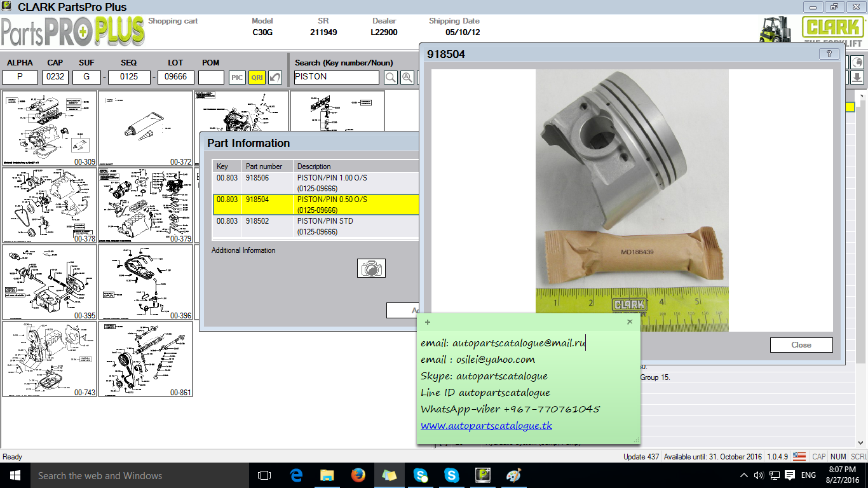
Task: Click the piston photo in 918504 dialog
Action: [x=632, y=200]
